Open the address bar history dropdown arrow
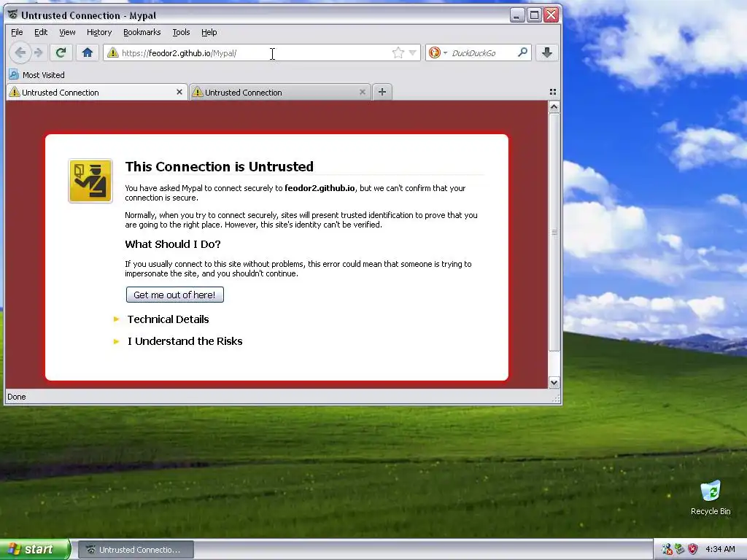This screenshot has height=560, width=747. click(x=413, y=52)
